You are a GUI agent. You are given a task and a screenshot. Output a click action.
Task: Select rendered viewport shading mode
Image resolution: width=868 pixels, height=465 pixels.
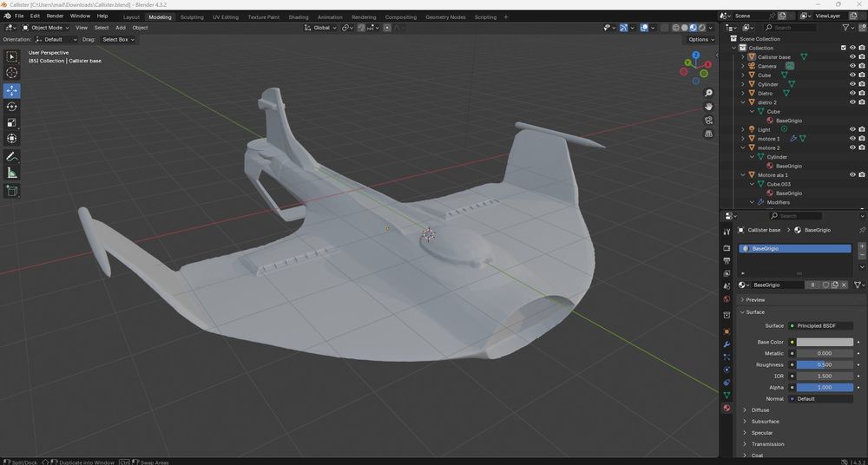pos(702,28)
